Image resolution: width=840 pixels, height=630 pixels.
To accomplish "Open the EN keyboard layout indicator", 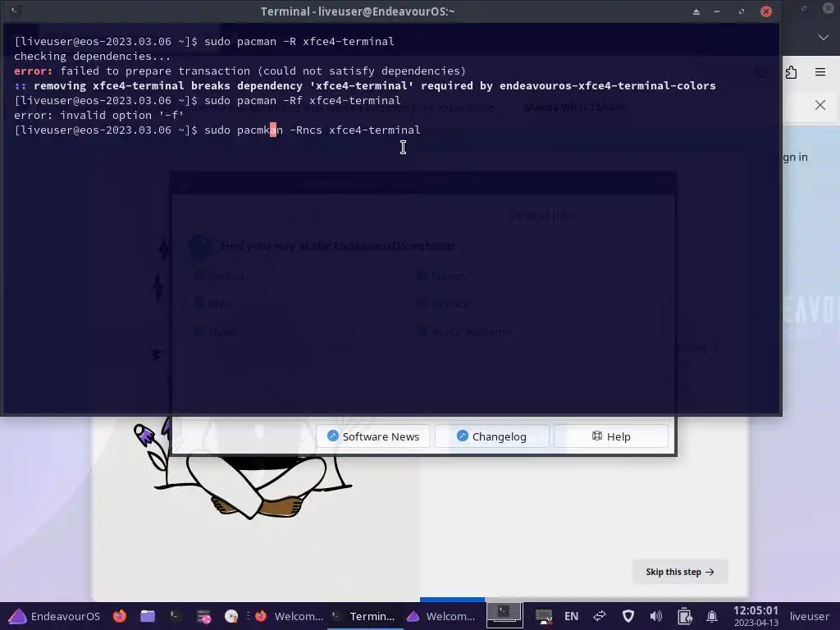I will point(572,616).
